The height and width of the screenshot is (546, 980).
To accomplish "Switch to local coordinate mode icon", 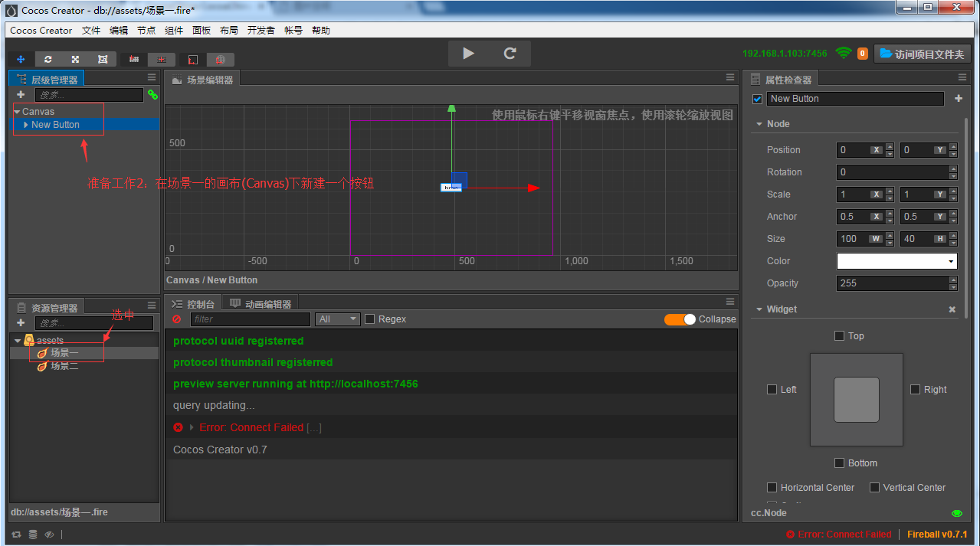I will [193, 59].
